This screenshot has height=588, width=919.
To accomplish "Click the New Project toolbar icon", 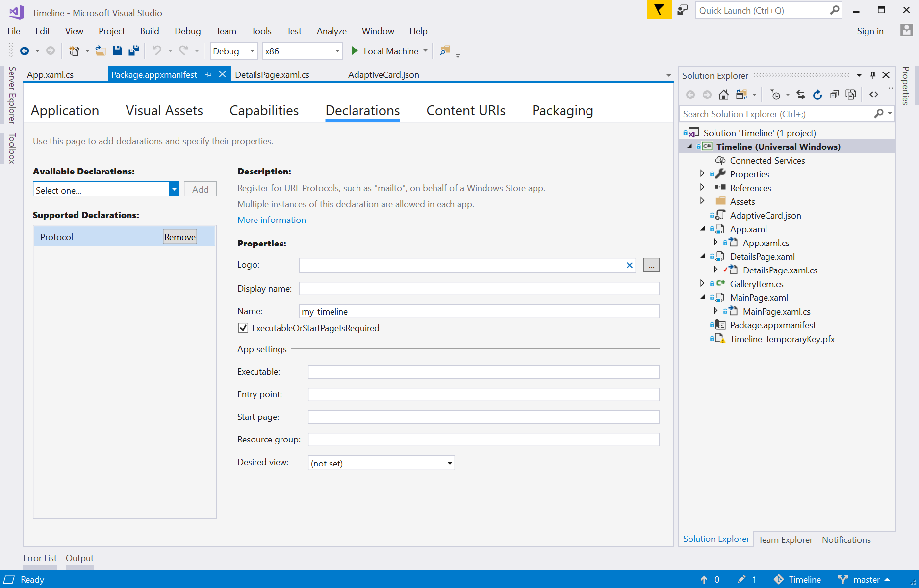I will [x=74, y=51].
